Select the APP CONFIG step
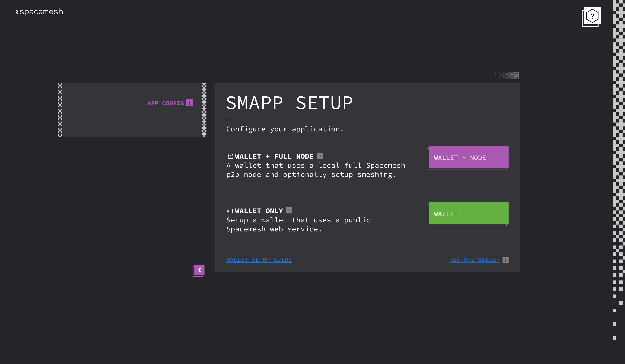This screenshot has width=625, height=364. pyautogui.click(x=165, y=103)
